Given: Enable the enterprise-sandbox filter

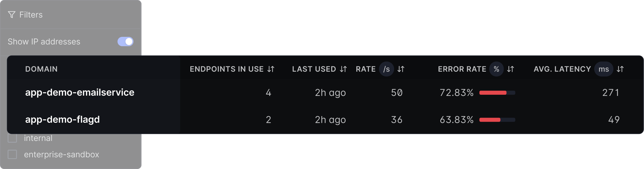Looking at the screenshot, I should click(x=12, y=154).
